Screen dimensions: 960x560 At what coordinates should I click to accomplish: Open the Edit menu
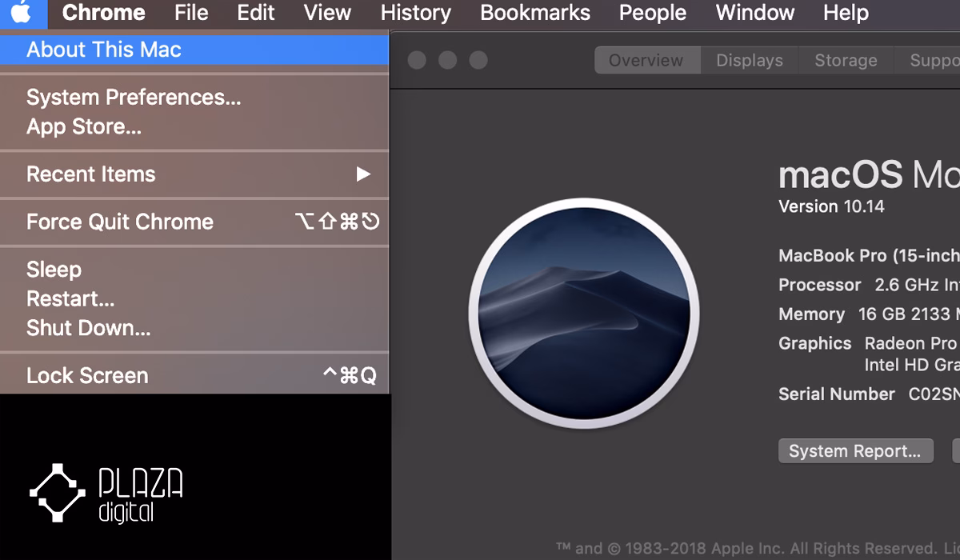256,13
